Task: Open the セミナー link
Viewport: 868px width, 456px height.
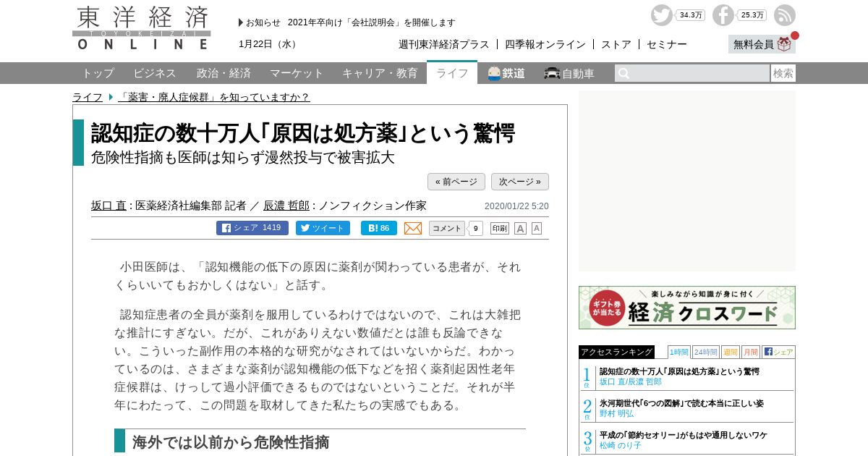Action: 667,44
